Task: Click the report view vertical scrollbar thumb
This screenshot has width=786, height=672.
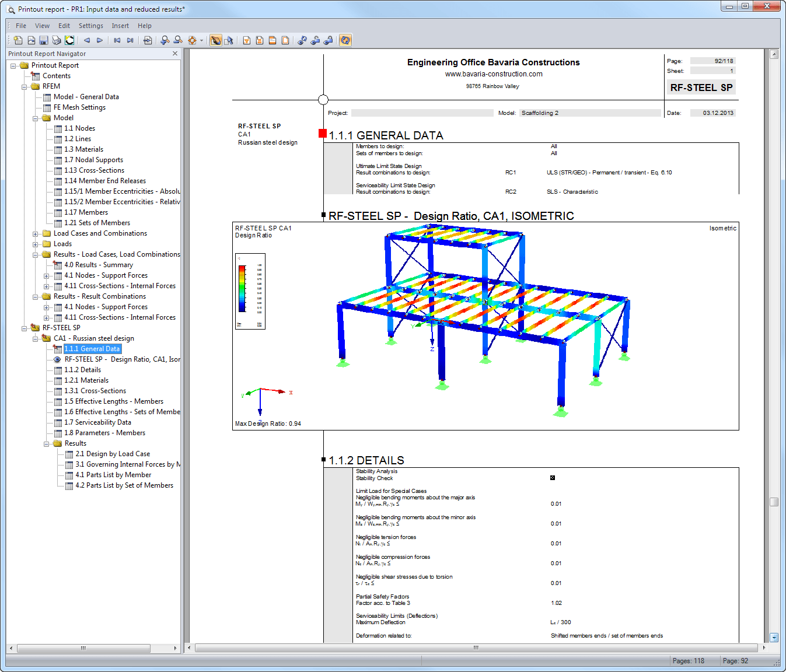Action: 774,502
